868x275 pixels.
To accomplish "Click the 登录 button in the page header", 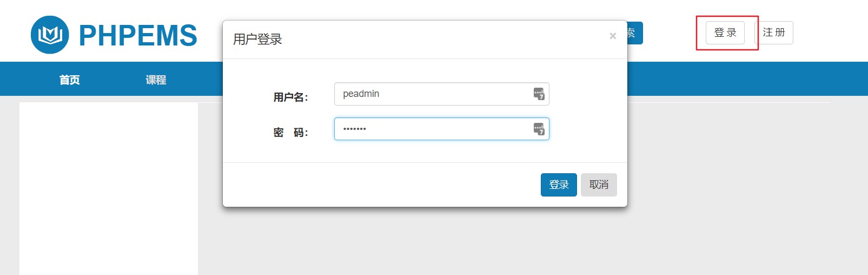I will tap(725, 32).
